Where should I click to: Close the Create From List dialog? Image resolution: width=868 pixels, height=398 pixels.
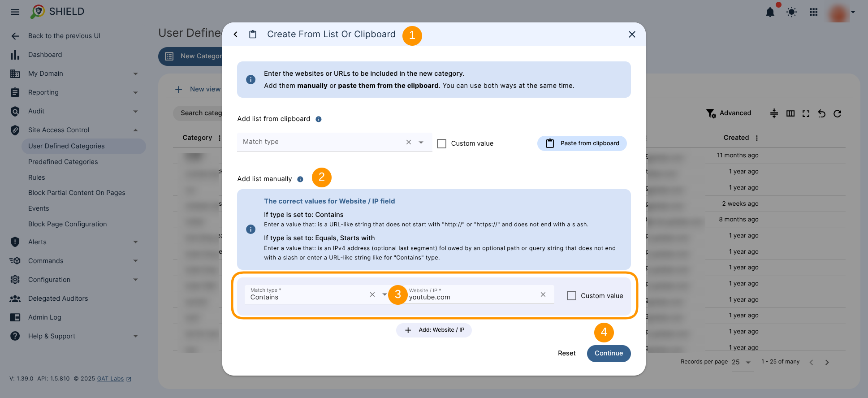632,35
